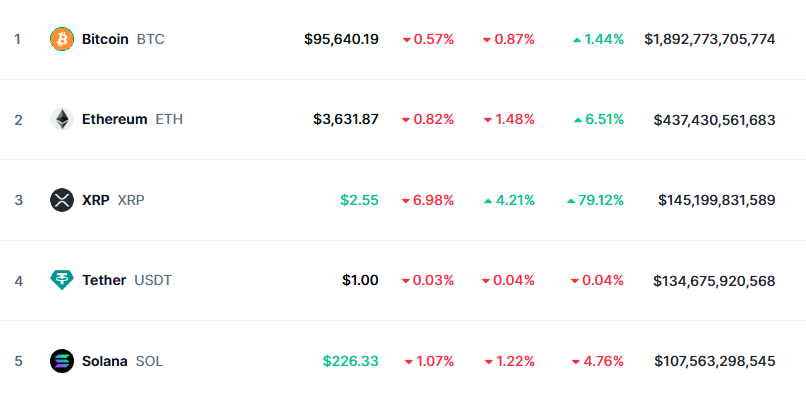This screenshot has width=806, height=400.
Task: Click Bitcoin price $95,640.19
Action: click(341, 40)
